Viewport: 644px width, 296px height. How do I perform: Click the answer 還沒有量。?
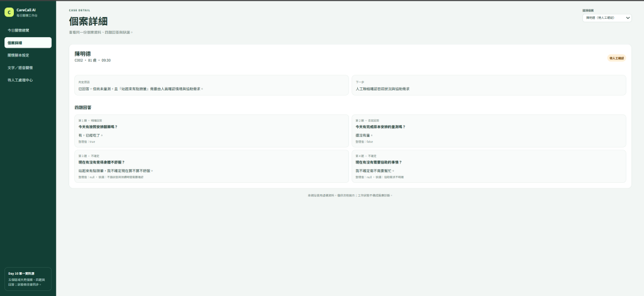click(x=364, y=135)
